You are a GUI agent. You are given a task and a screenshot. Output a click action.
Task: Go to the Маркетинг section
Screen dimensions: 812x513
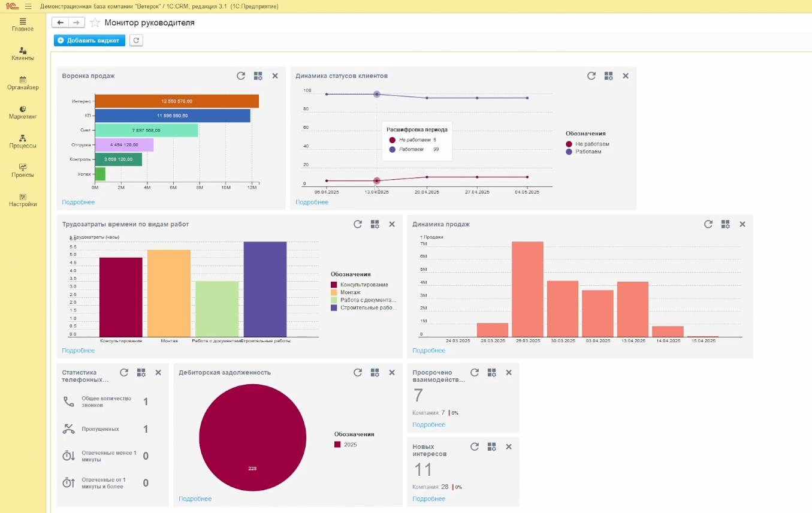point(23,112)
